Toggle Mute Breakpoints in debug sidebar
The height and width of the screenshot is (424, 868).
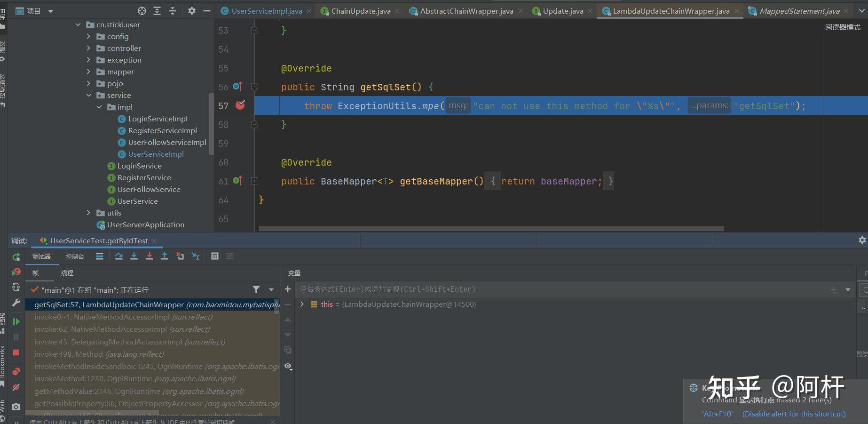(x=16, y=387)
